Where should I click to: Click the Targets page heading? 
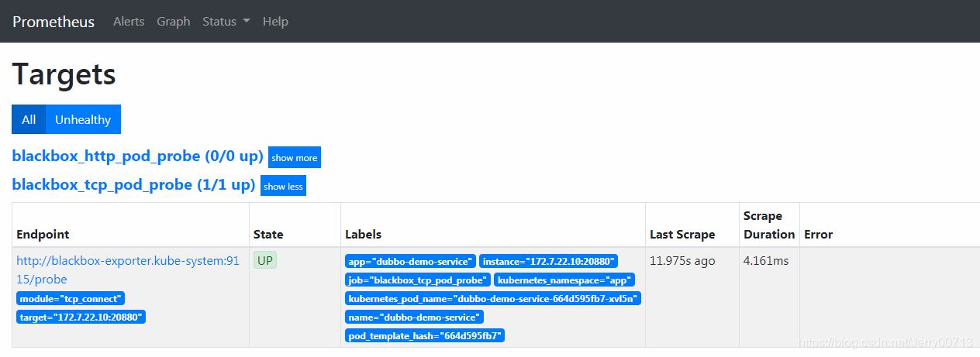[x=64, y=74]
